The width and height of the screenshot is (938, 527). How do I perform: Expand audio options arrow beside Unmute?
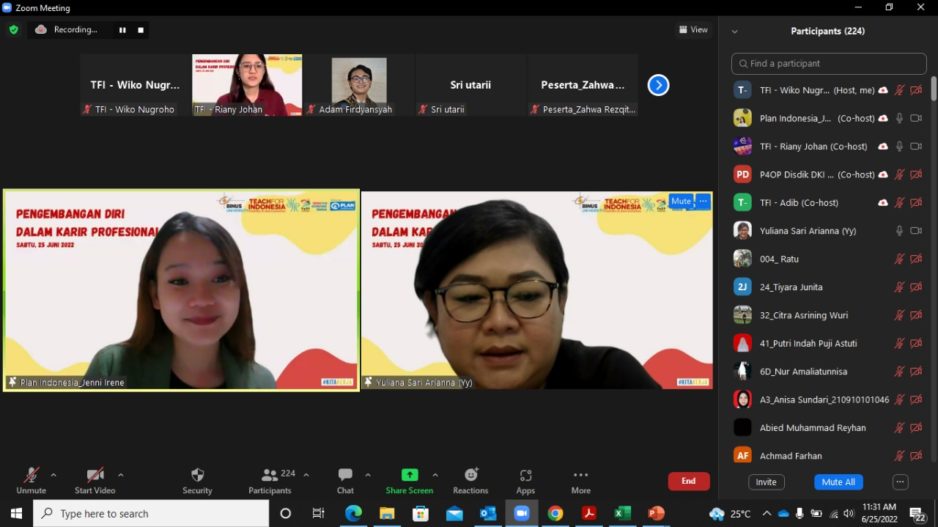pyautogui.click(x=54, y=475)
